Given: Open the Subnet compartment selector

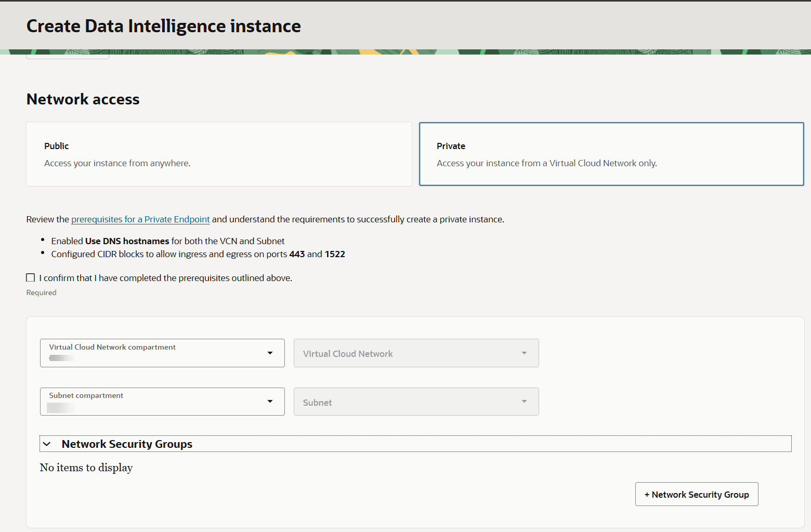Looking at the screenshot, I should point(162,402).
